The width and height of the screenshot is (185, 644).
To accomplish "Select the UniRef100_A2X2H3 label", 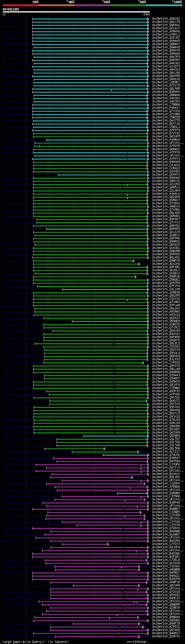I will tap(166, 184).
